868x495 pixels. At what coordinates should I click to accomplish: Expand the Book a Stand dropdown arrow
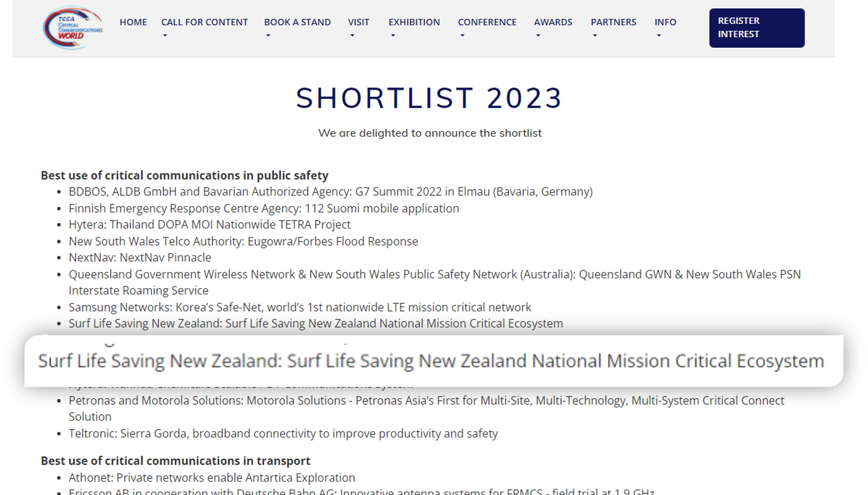(x=268, y=35)
